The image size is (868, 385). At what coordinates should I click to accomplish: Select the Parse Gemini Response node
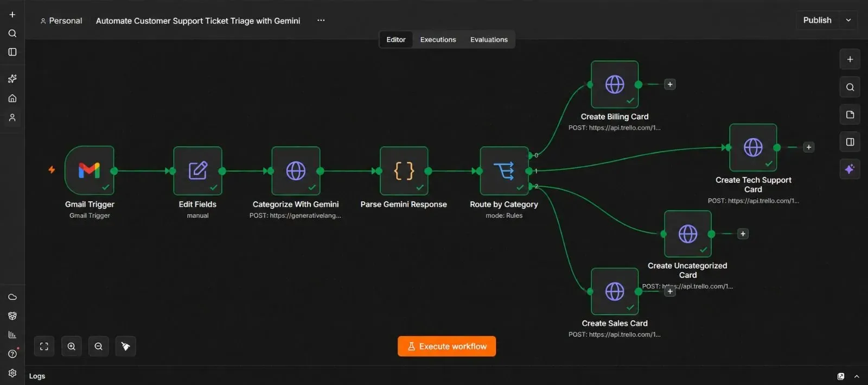404,171
